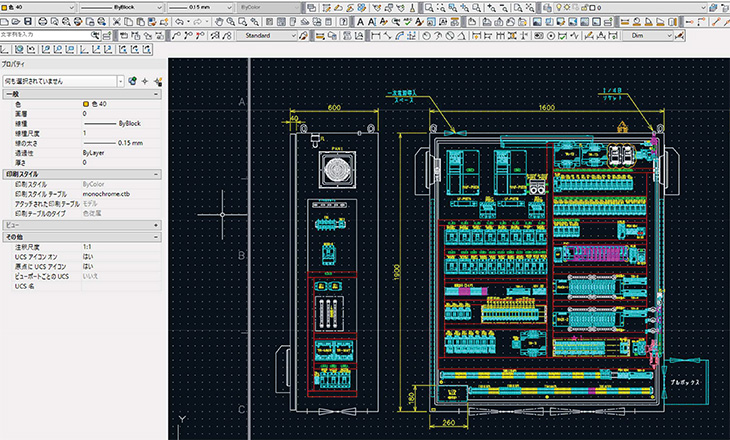Screen dimensions: 730x440
Task: Click the Cut scissors icon
Action: (x=116, y=21)
